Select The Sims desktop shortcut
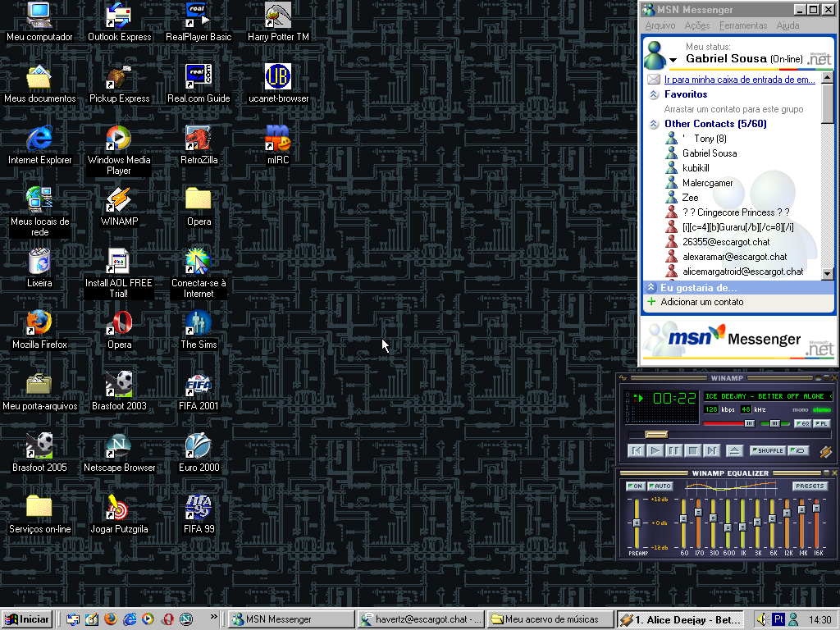Screen dimensions: 840x630 [199, 330]
